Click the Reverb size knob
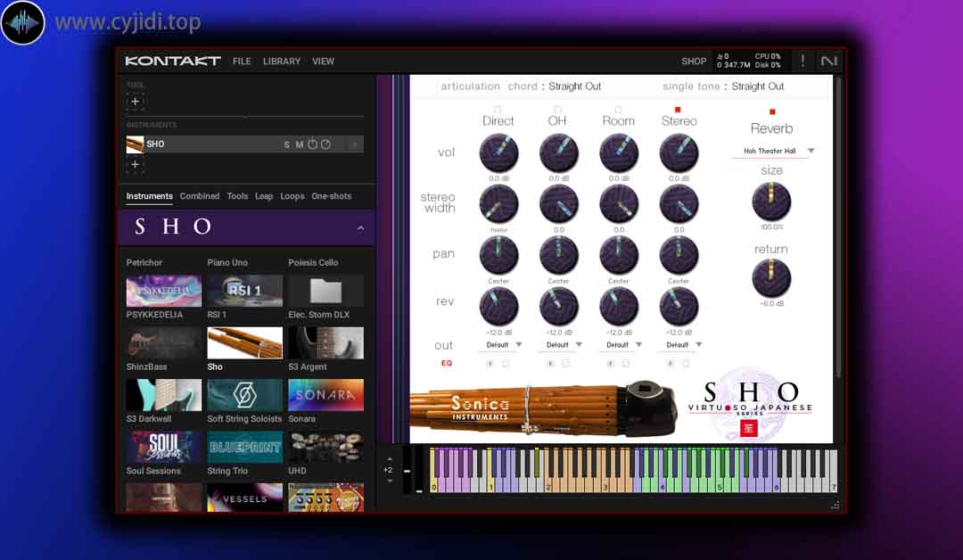Viewport: 963px width, 560px height. [x=771, y=202]
